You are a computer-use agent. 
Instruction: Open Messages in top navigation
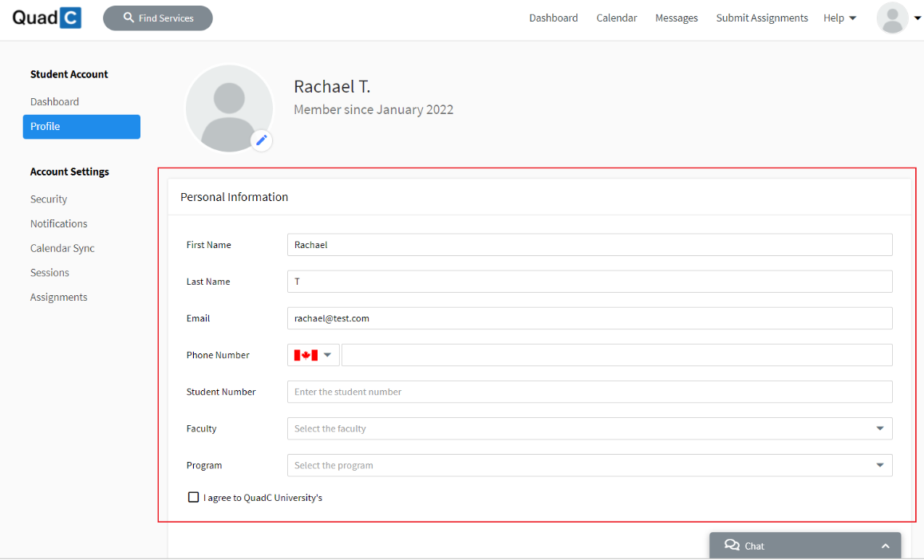(x=676, y=18)
